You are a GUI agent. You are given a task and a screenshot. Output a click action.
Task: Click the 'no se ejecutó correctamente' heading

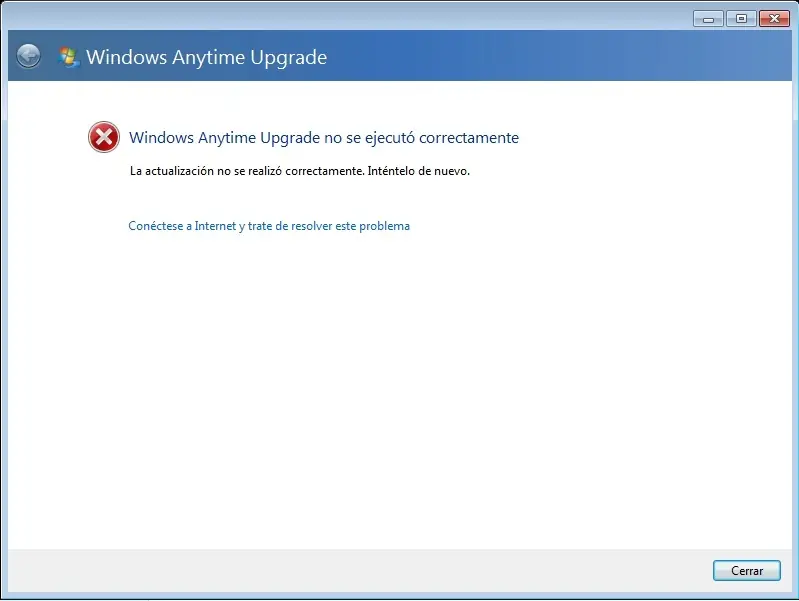[324, 138]
